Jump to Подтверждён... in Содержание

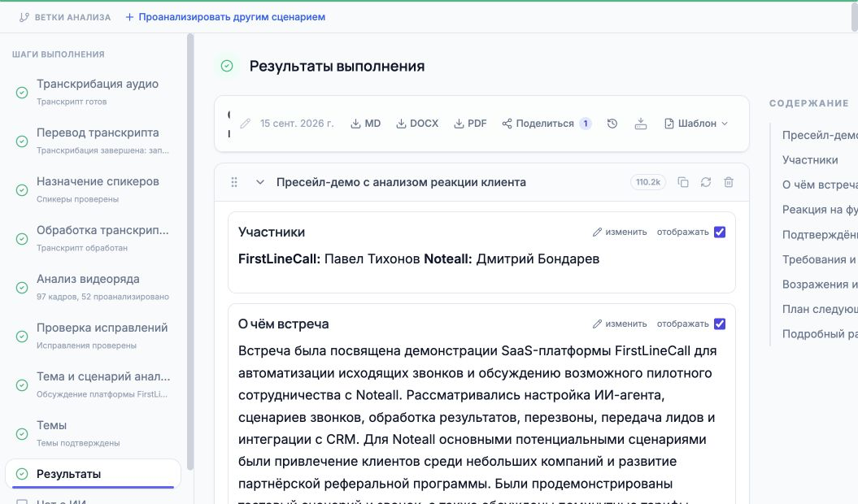click(x=820, y=235)
